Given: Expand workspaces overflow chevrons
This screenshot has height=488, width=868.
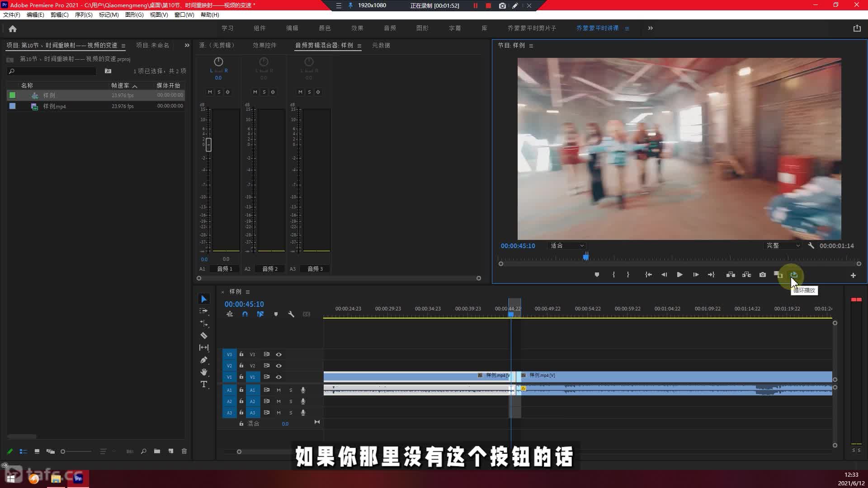Looking at the screenshot, I should coord(650,28).
